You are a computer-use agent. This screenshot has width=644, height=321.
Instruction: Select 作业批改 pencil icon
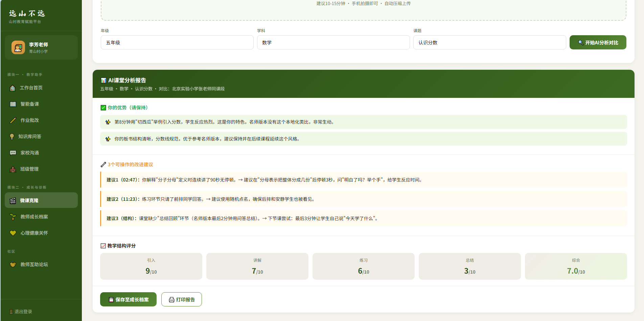click(x=13, y=121)
